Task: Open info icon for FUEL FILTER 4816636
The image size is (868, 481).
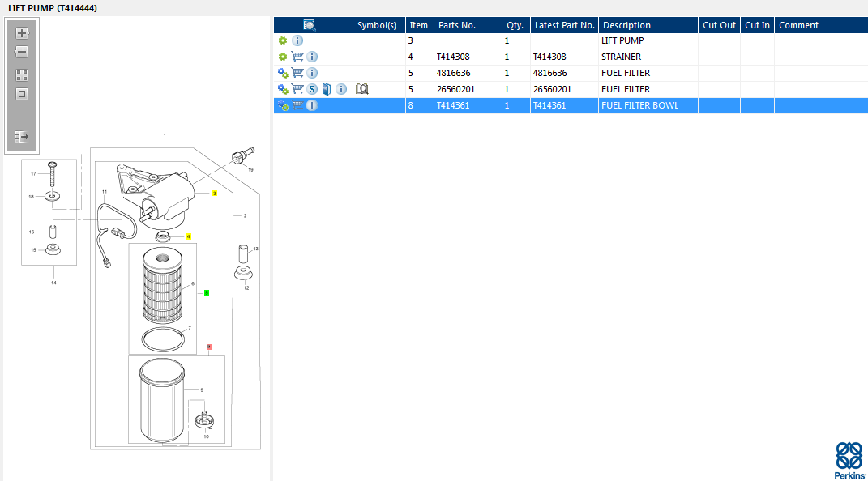Action: click(x=312, y=72)
